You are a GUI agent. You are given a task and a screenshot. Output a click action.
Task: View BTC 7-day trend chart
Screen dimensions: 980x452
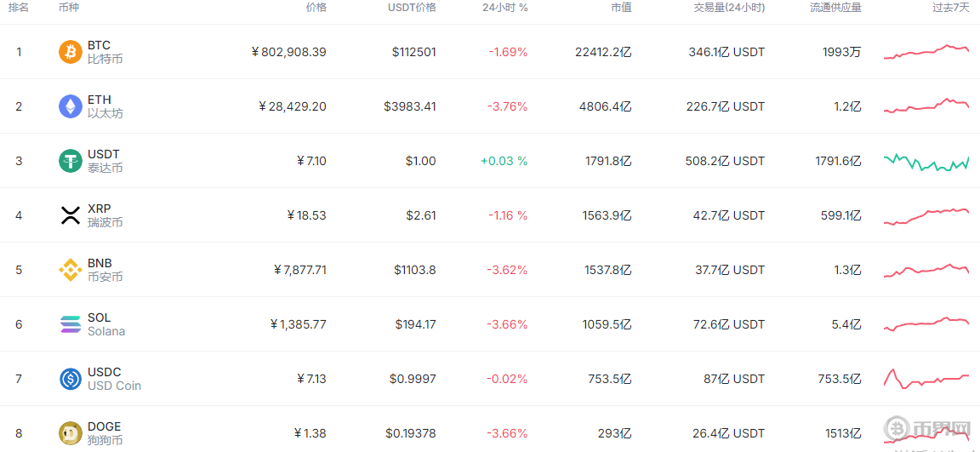[926, 52]
